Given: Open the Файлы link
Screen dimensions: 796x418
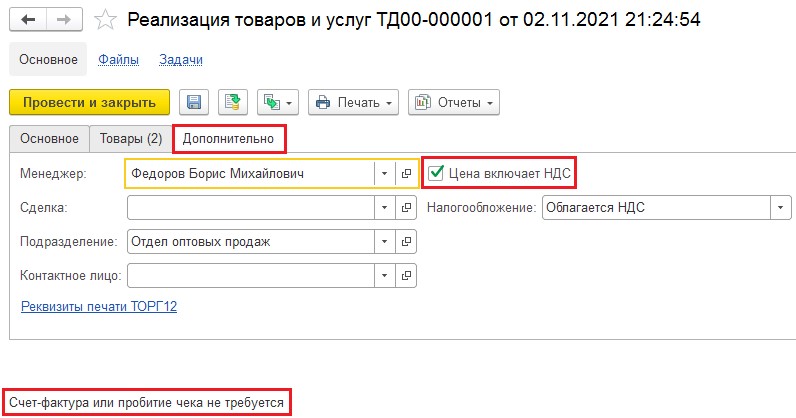Looking at the screenshot, I should tap(118, 59).
